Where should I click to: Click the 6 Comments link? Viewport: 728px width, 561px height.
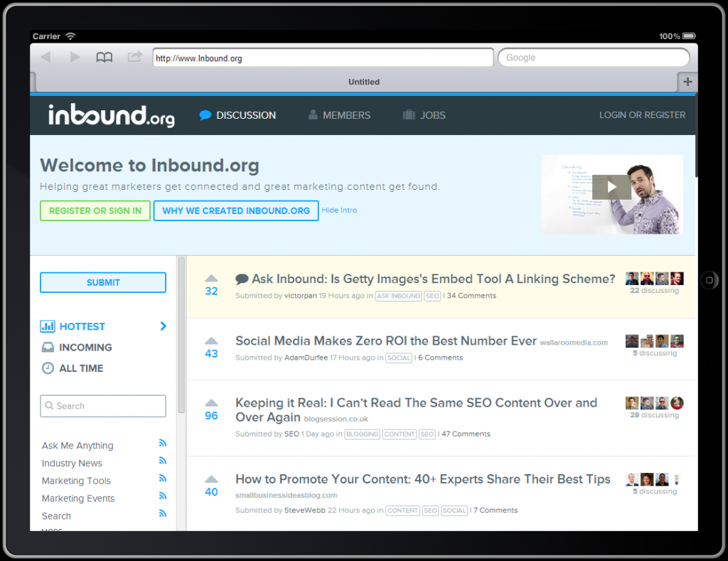click(x=441, y=358)
